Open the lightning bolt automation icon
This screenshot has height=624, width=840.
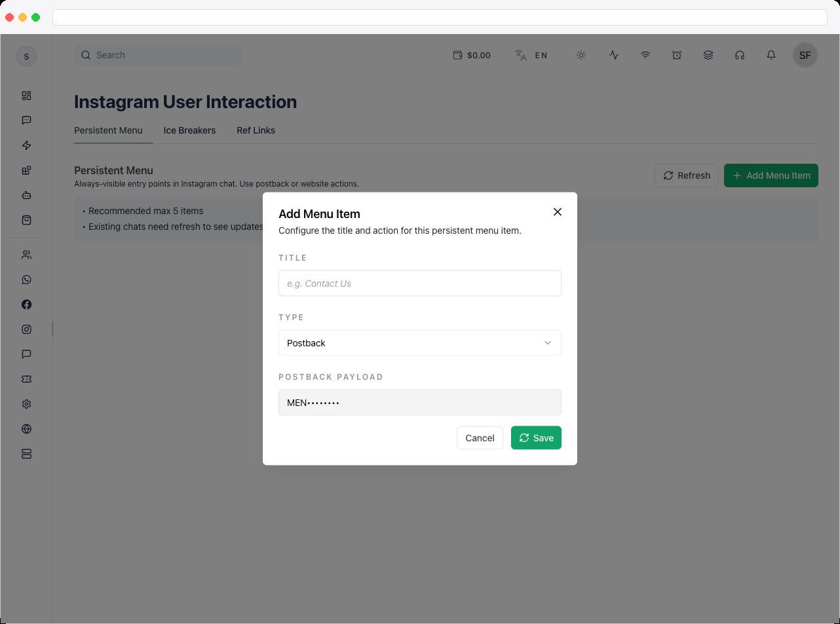pos(26,145)
